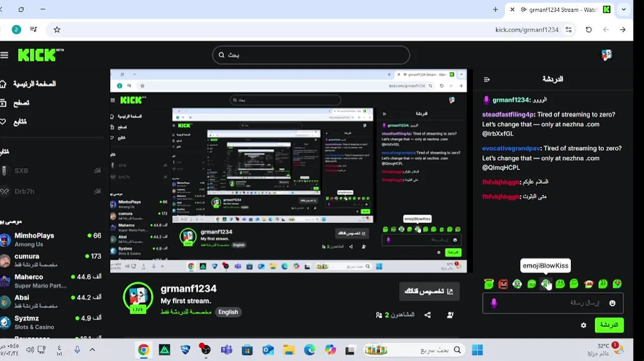The height and width of the screenshot is (361, 644).
Task: Open cumura recommended channel
Action: 50,260
